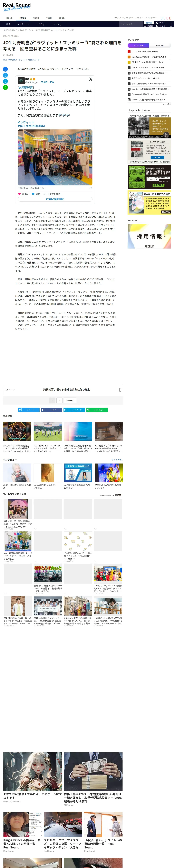Viewport: 174px width, 868px height.
Task: Open the 採用情報 RECRUIT banner
Action: [149, 236]
